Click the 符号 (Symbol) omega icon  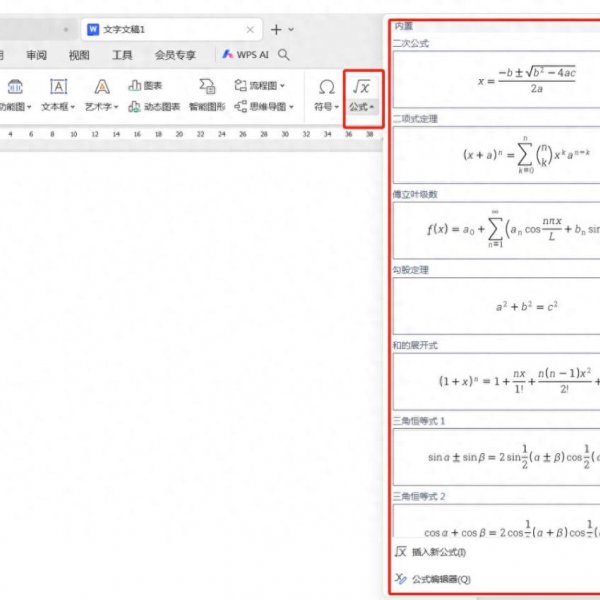326,87
